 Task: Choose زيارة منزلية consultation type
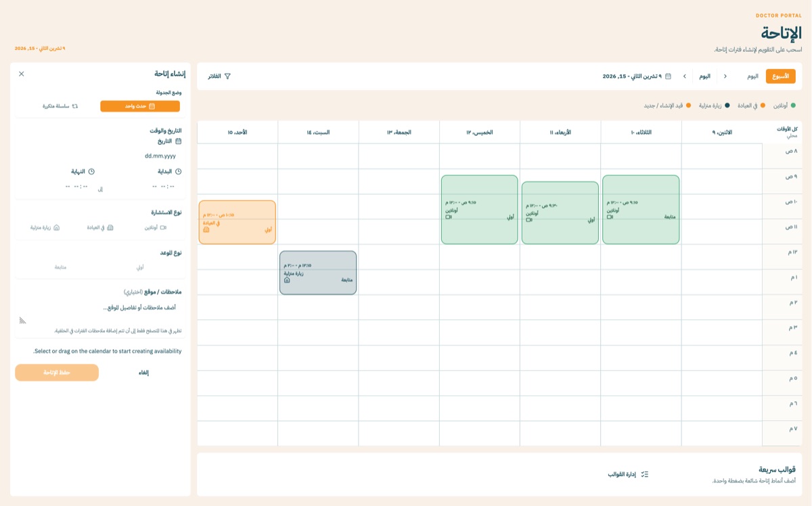(45, 228)
